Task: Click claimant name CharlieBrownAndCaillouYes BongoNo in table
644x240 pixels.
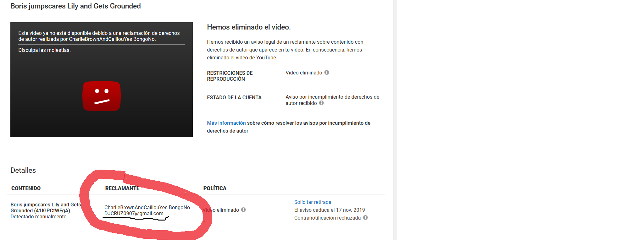Action: [x=147, y=207]
